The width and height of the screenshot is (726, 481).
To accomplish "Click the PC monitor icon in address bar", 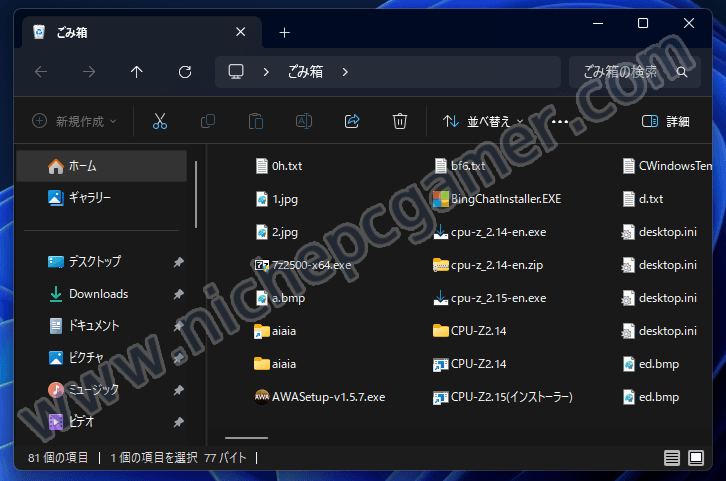I will (x=236, y=72).
